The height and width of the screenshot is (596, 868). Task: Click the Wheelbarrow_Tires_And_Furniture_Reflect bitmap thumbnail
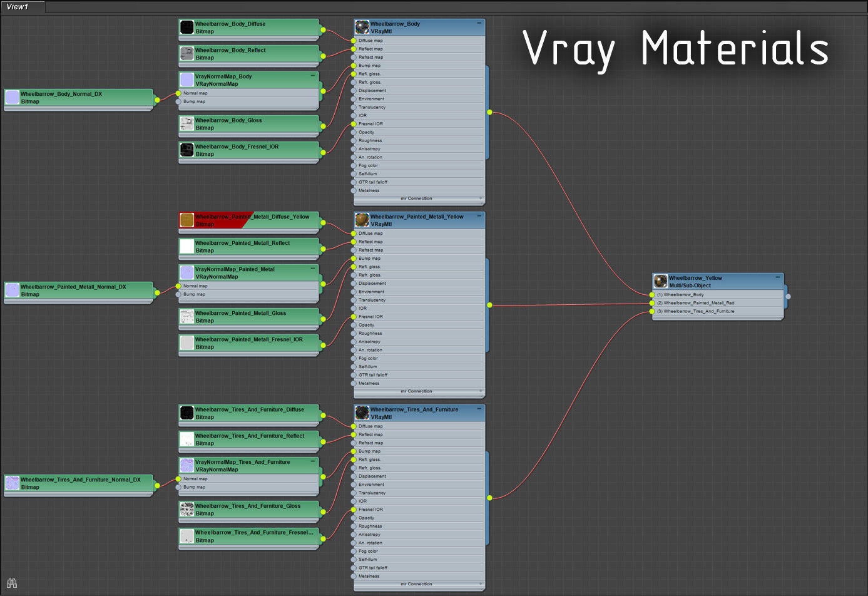(x=186, y=439)
